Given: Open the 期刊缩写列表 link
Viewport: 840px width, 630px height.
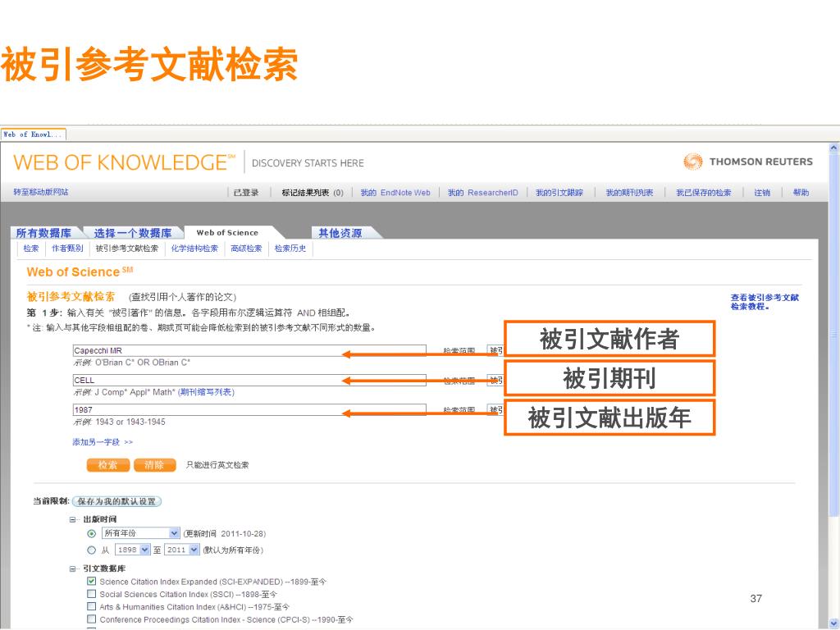Looking at the screenshot, I should click(206, 392).
